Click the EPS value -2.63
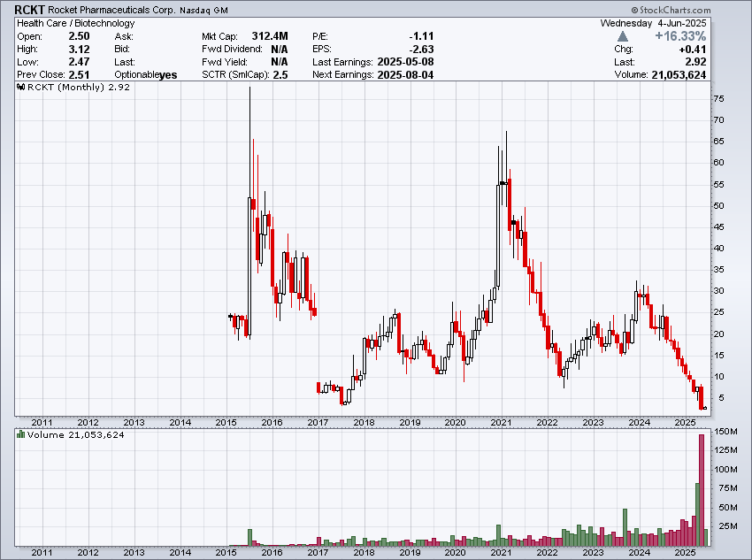 [421, 49]
